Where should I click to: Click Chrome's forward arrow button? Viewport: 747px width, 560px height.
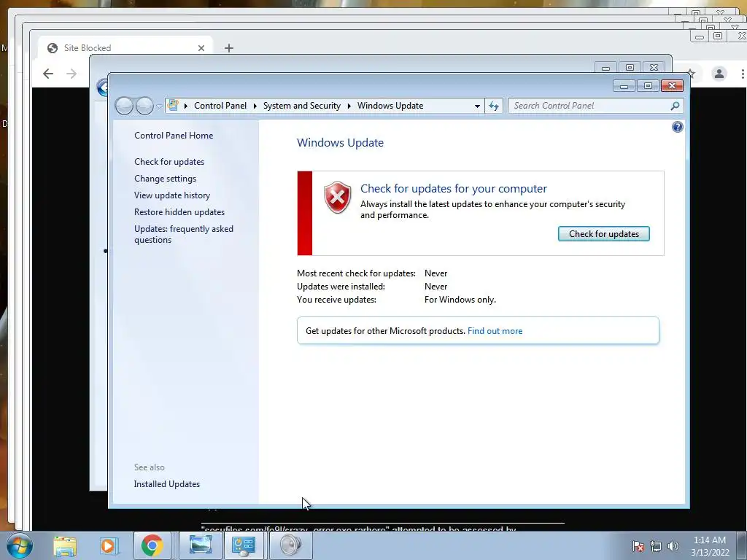[x=71, y=74]
